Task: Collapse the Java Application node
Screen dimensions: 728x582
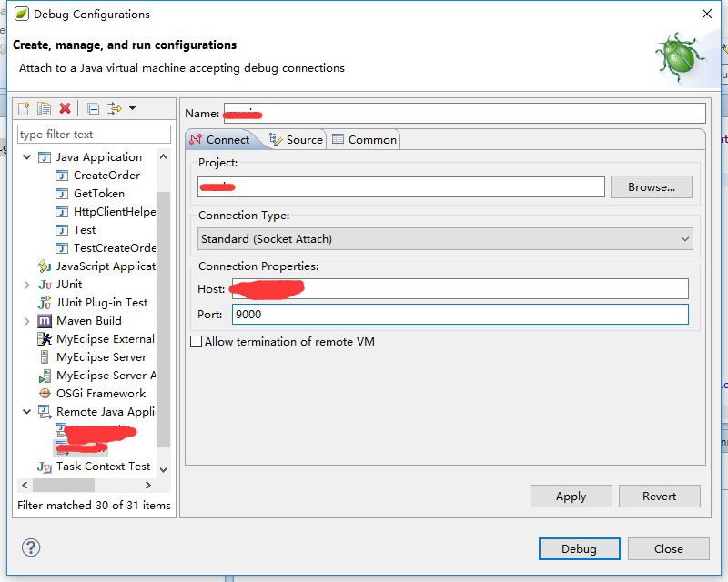Action: point(27,157)
